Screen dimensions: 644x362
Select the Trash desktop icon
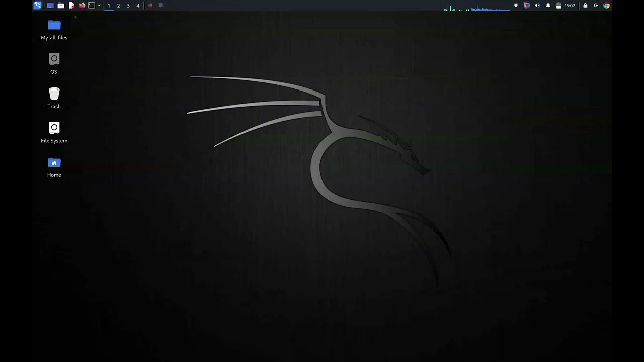click(x=54, y=98)
